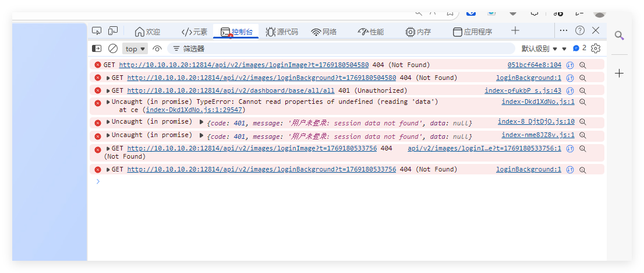Image resolution: width=644 pixels, height=273 pixels.
Task: Expand the first 401 session object
Action: pos(201,122)
